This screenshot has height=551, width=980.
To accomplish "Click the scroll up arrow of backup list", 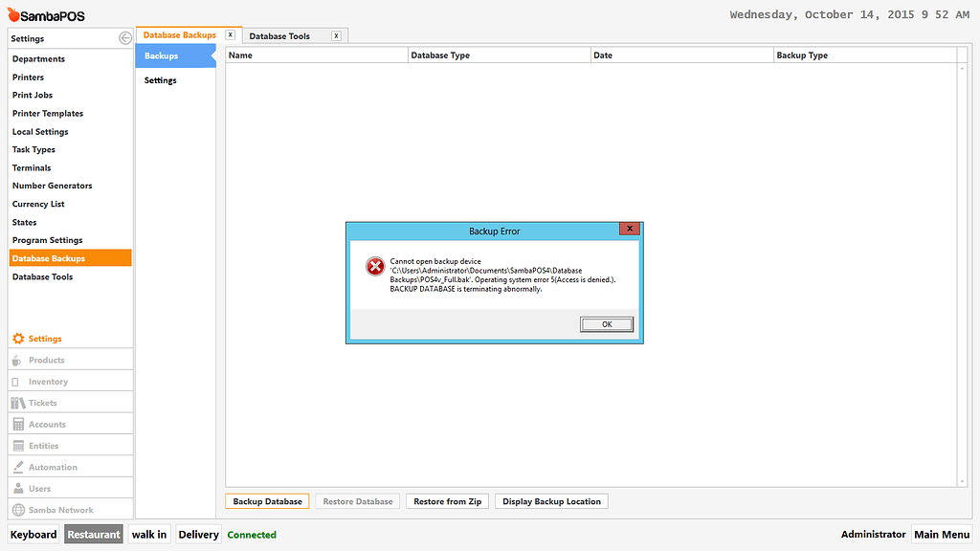I will [x=963, y=68].
